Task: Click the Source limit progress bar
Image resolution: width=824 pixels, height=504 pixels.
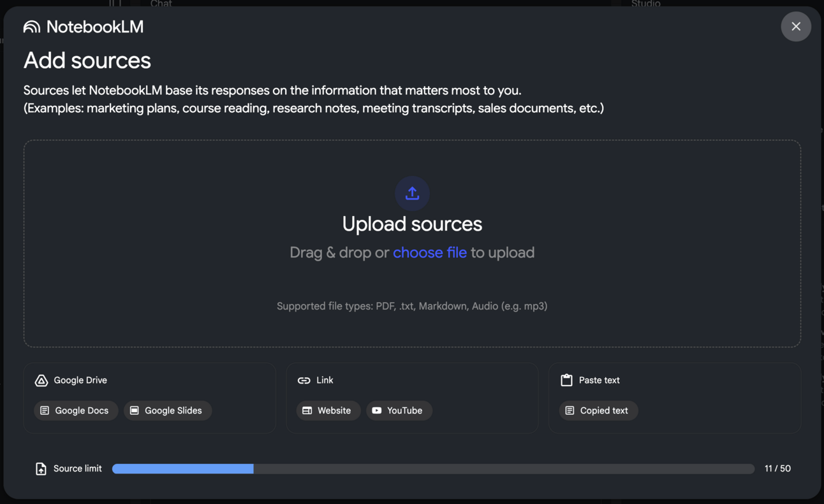Action: 433,469
